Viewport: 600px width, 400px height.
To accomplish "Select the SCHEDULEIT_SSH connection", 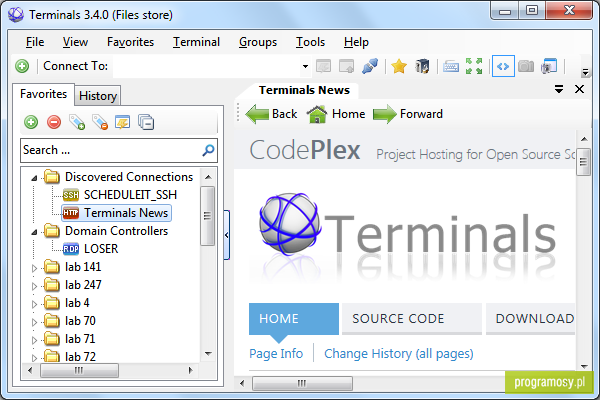I will (130, 195).
